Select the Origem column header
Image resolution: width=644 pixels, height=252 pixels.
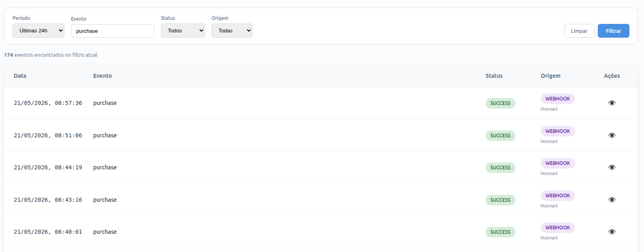pos(550,76)
